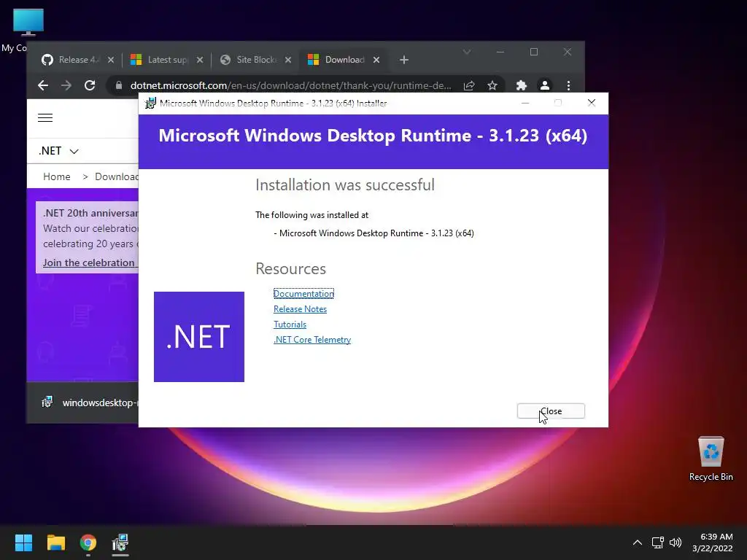
Task: Reload the page in Chrome
Action: pyautogui.click(x=90, y=85)
